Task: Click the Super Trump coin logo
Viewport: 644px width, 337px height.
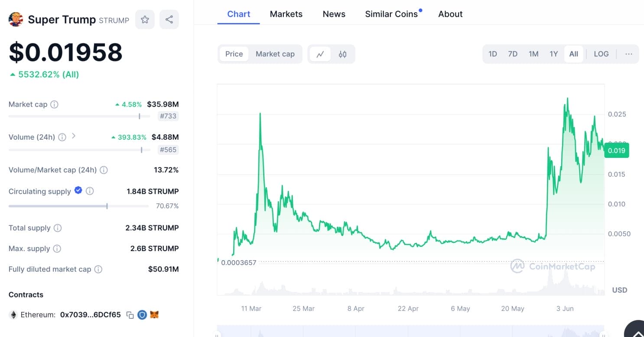Action: 16,20
